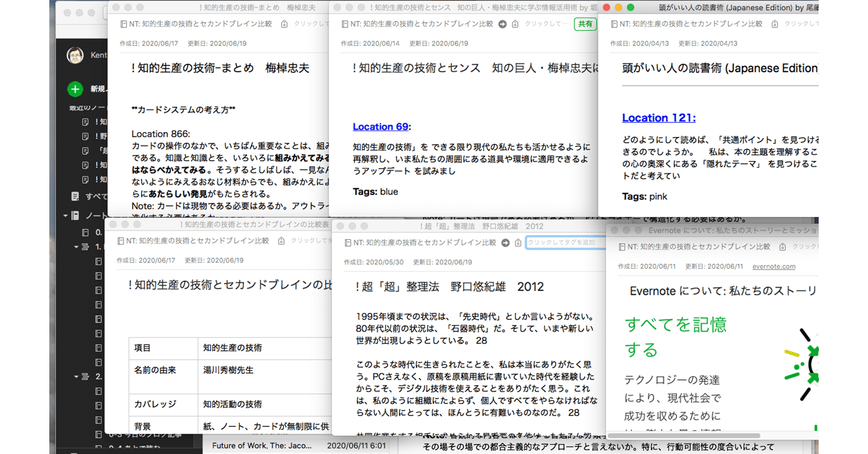This screenshot has height=454, width=868.
Task: Click the green 共有 share button
Action: [x=585, y=24]
